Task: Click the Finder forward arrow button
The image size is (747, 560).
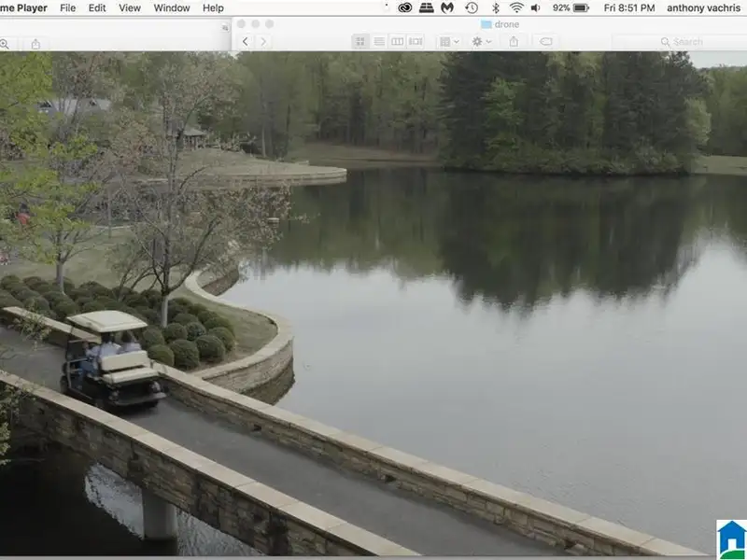Action: [x=263, y=42]
